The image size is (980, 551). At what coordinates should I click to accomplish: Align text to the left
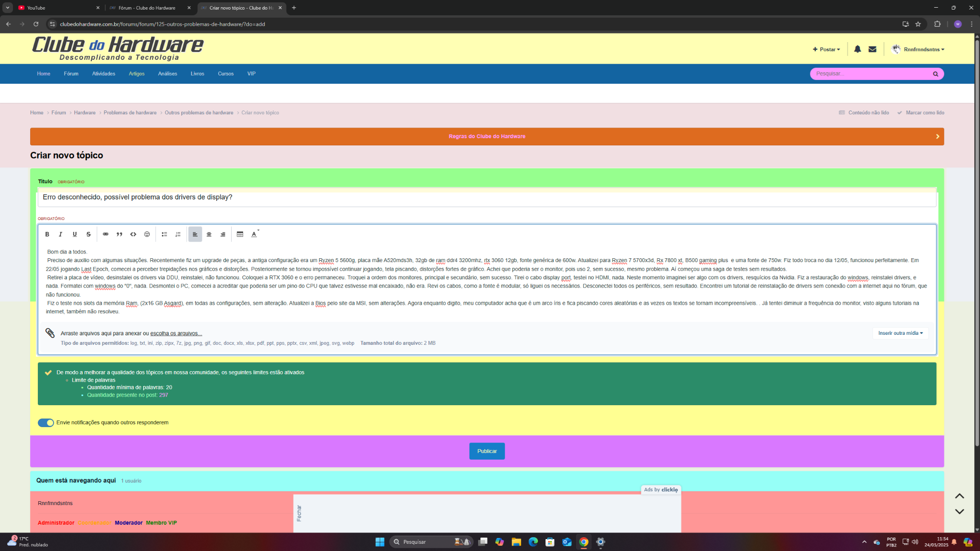[195, 234]
